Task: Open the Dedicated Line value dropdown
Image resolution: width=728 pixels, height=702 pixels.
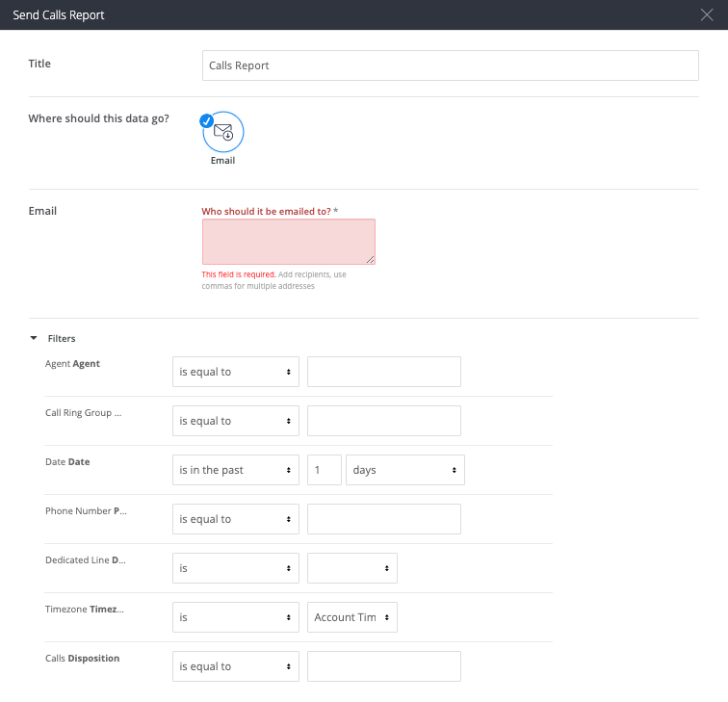Action: [352, 568]
